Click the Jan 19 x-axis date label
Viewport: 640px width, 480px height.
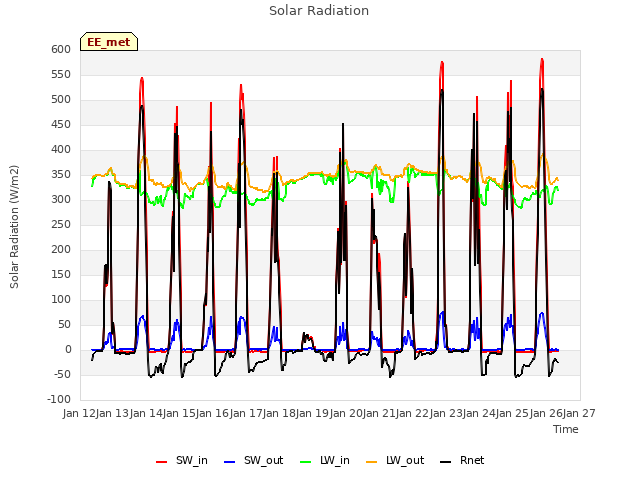tap(312, 414)
